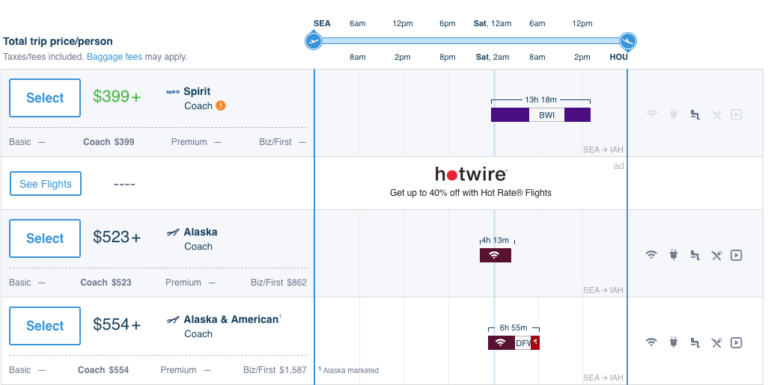Click the power outlet icon in the Spirit row

point(673,115)
